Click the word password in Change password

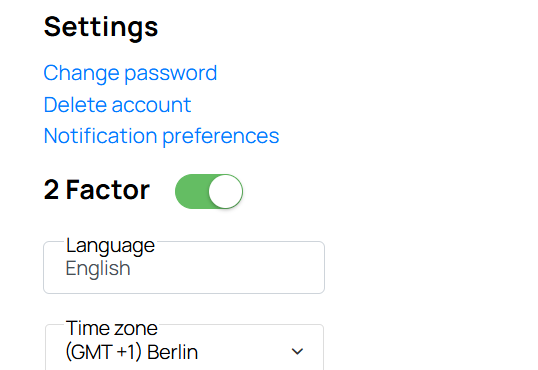click(171, 73)
